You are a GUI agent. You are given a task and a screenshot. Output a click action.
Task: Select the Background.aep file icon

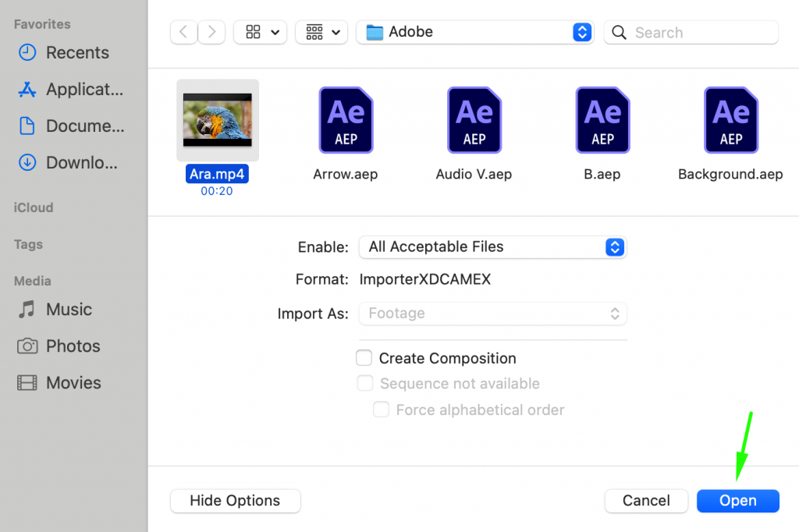pyautogui.click(x=730, y=119)
